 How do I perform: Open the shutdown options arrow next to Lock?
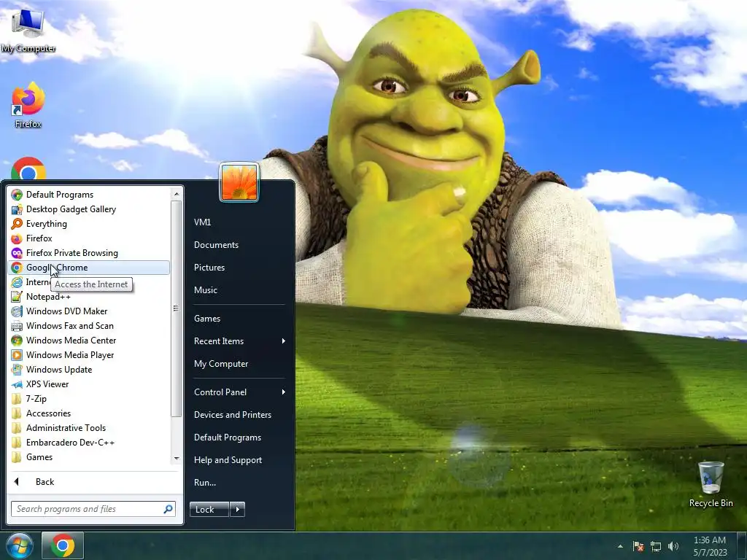(237, 510)
